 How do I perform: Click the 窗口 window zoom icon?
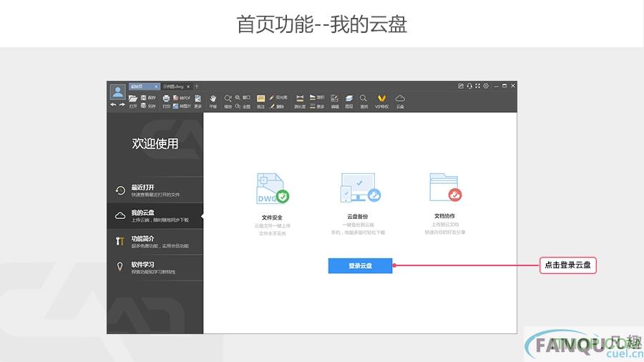click(x=238, y=97)
